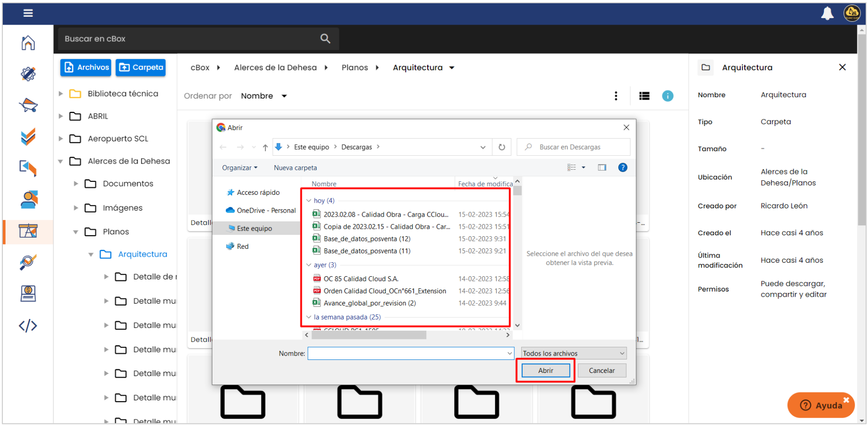Select the Planos breadcrumb

[355, 67]
